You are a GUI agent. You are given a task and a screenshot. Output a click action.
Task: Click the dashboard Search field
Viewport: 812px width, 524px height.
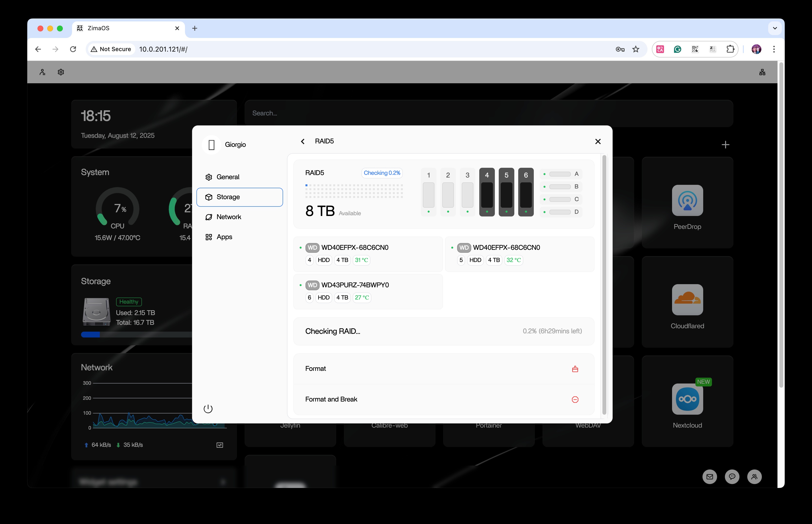pyautogui.click(x=489, y=113)
